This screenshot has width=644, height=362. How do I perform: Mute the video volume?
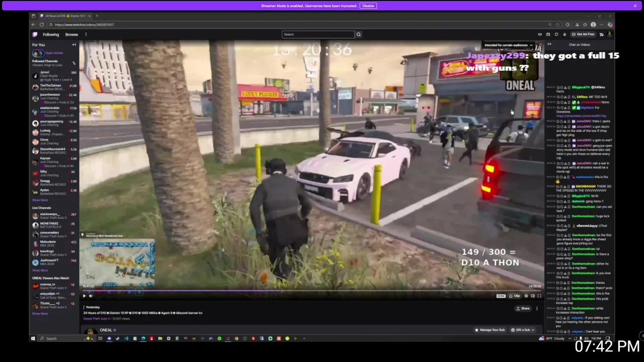(x=91, y=296)
